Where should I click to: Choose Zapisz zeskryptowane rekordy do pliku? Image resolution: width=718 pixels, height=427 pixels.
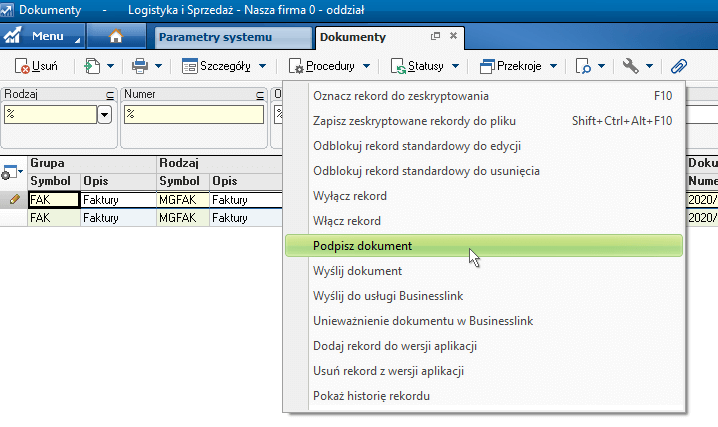click(x=484, y=121)
